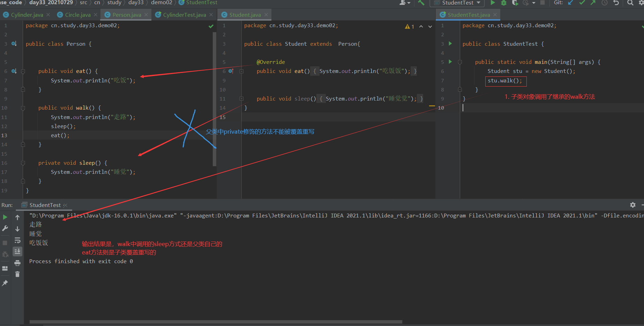Click the stu.walk(); line in StudentTest

[506, 81]
